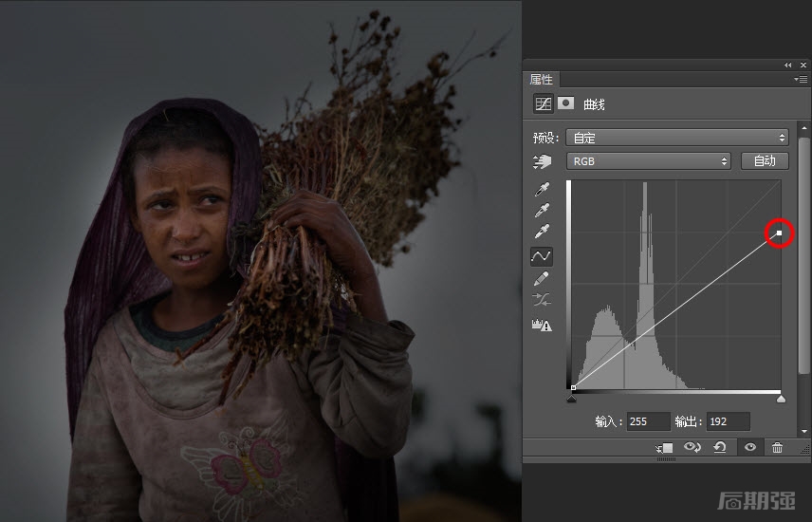This screenshot has width=812, height=522.
Task: Pick the gray point eyedropper
Action: [542, 210]
